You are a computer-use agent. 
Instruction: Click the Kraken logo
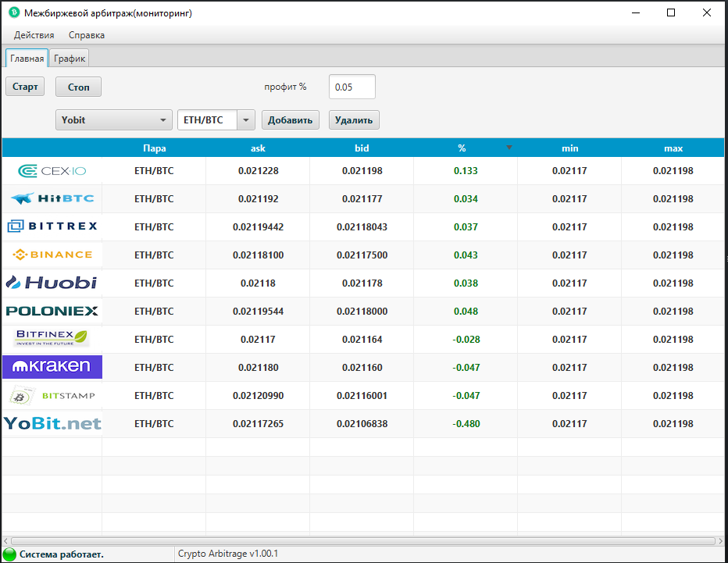[52, 367]
